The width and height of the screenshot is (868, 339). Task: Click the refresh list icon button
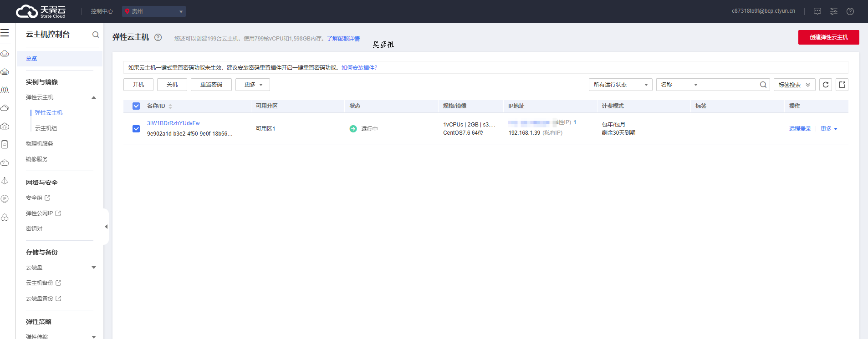pyautogui.click(x=826, y=85)
